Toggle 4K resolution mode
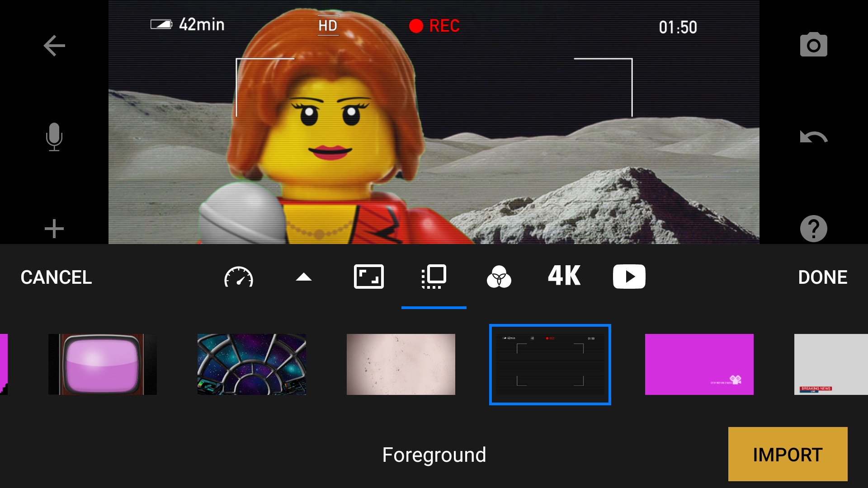The image size is (868, 488). point(564,277)
